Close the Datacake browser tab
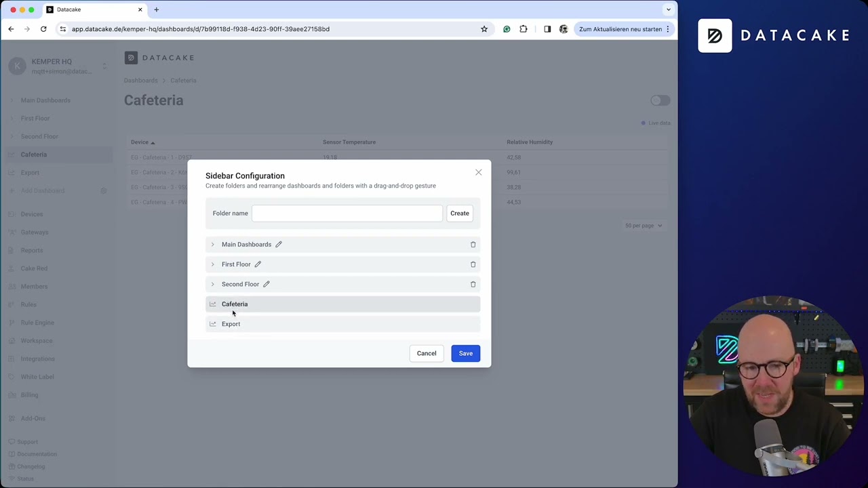Screen dimensions: 868x488 click(140, 9)
